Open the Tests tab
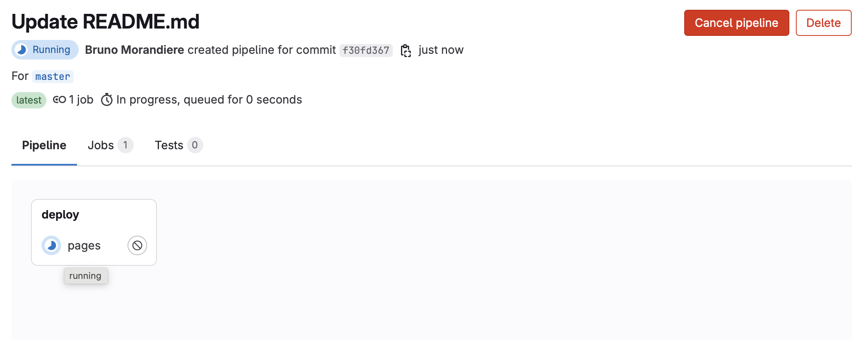This screenshot has width=868, height=340. coord(169,146)
